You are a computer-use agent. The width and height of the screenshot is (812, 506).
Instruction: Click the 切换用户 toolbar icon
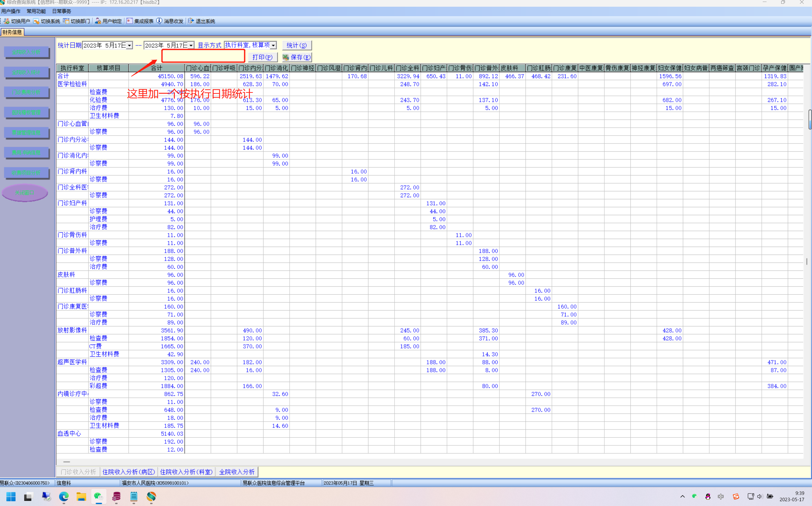[7, 21]
